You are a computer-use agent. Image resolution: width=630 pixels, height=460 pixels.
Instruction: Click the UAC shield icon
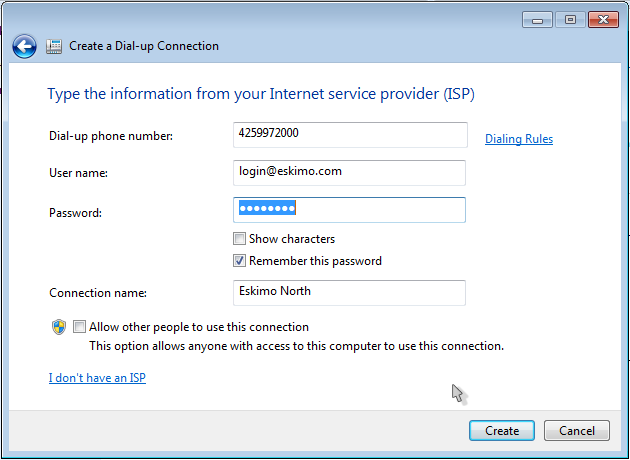pos(59,327)
